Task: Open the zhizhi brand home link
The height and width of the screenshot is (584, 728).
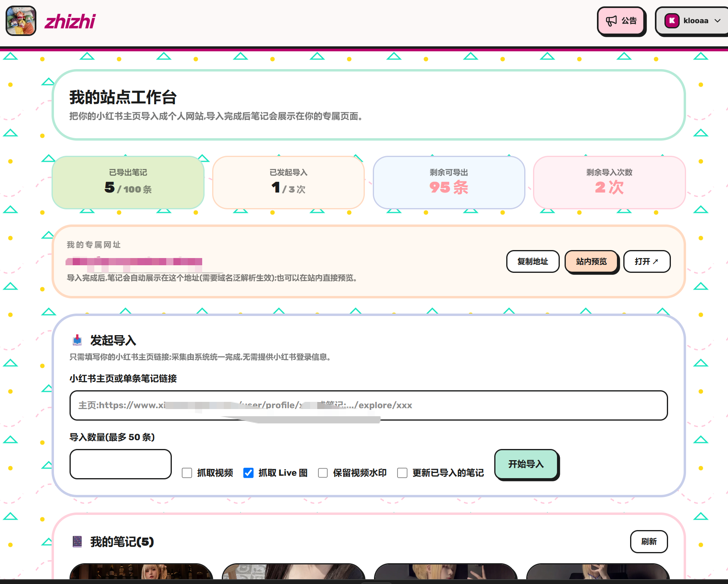Action: [70, 22]
